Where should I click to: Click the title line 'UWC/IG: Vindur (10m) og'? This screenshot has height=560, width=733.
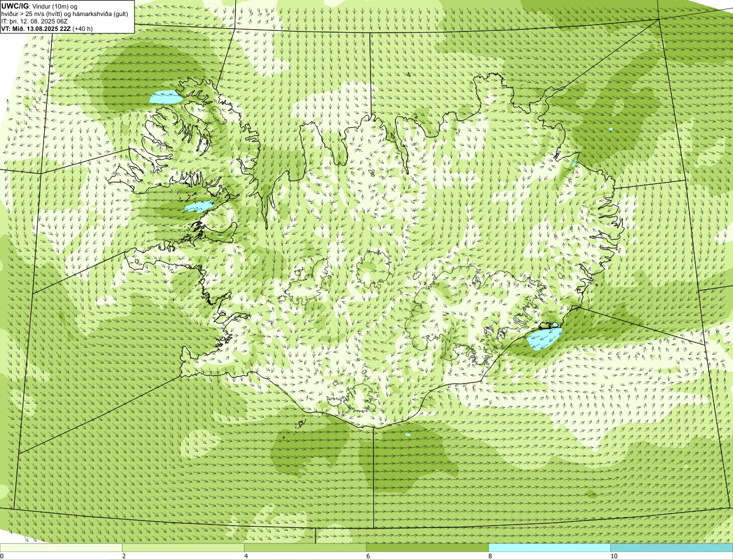click(39, 6)
